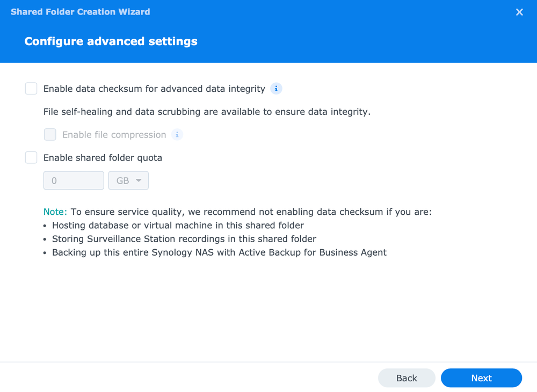537x392 pixels.
Task: Enable data checksum for advanced data integrity
Action: click(x=31, y=89)
